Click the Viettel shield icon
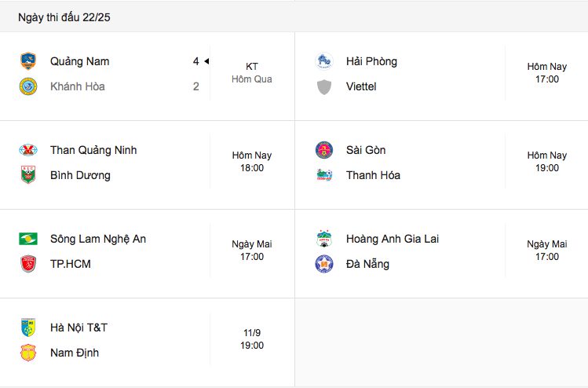This screenshot has width=588, height=388. coord(324,86)
